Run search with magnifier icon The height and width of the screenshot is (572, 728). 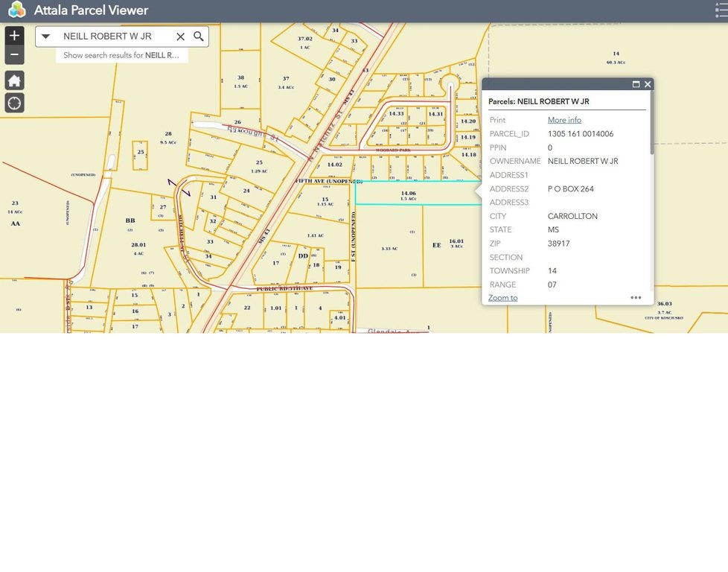tap(199, 36)
